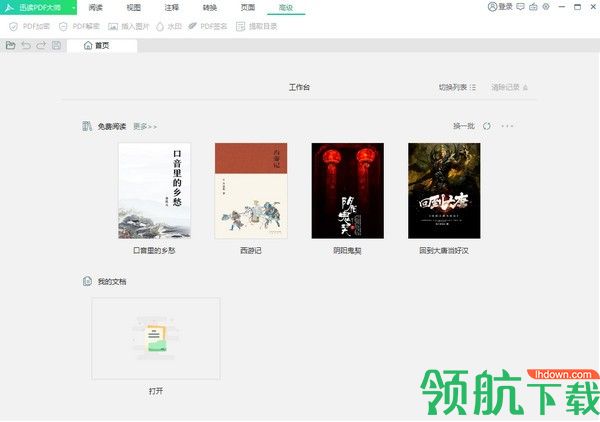Click the undo arrow icon
600x422 pixels.
26,46
